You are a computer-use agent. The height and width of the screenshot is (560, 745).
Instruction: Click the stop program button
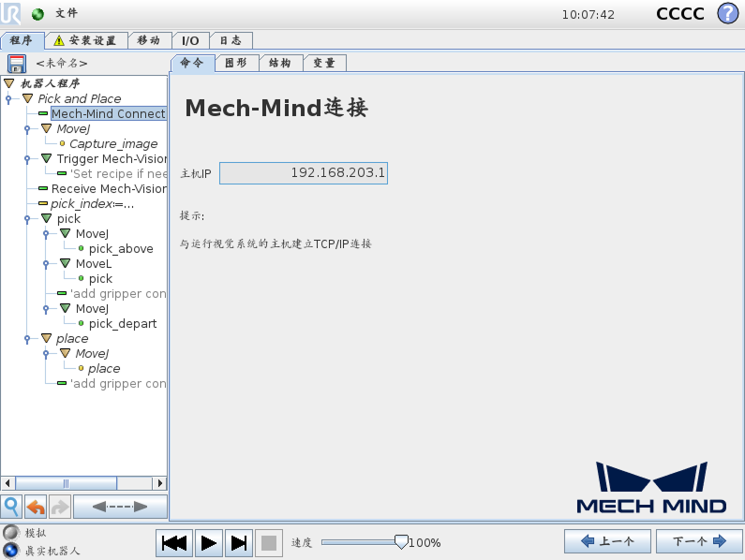[269, 543]
